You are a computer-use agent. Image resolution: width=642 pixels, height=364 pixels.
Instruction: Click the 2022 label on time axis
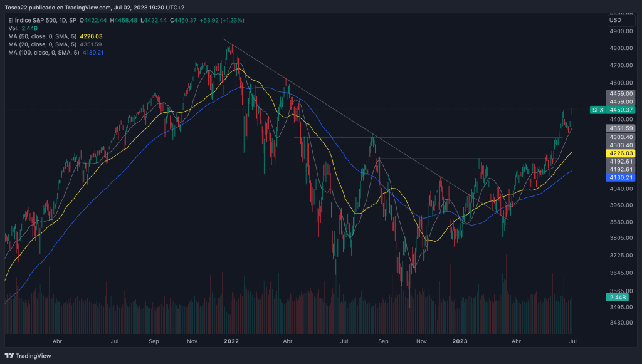tap(231, 341)
